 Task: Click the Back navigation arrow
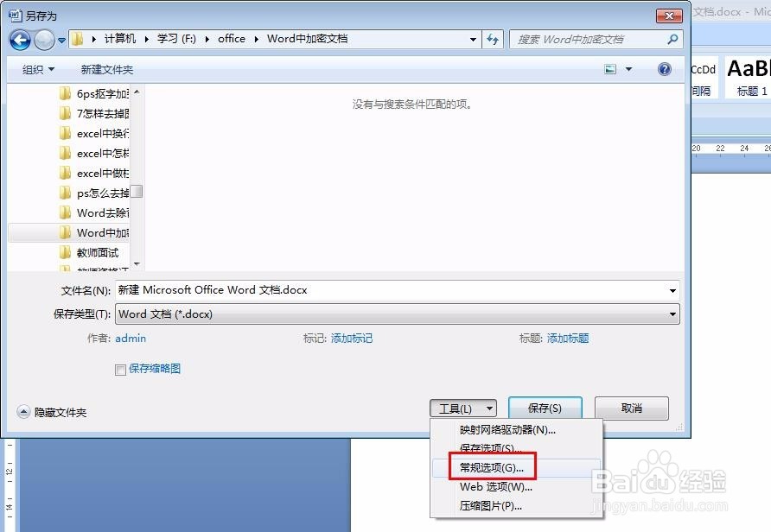pyautogui.click(x=19, y=39)
